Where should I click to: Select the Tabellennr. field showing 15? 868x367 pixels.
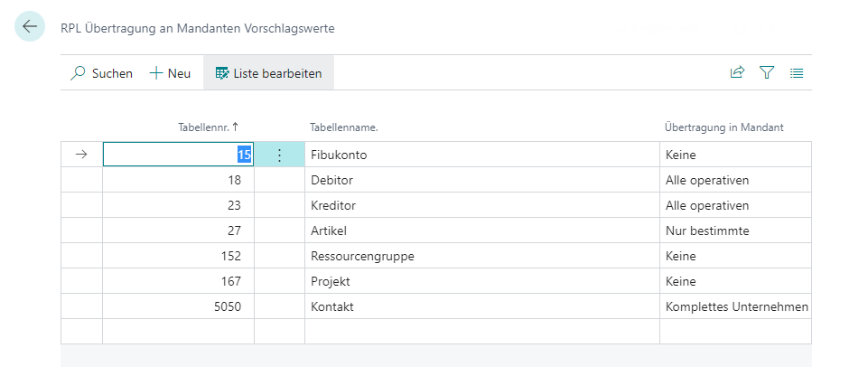coord(178,155)
